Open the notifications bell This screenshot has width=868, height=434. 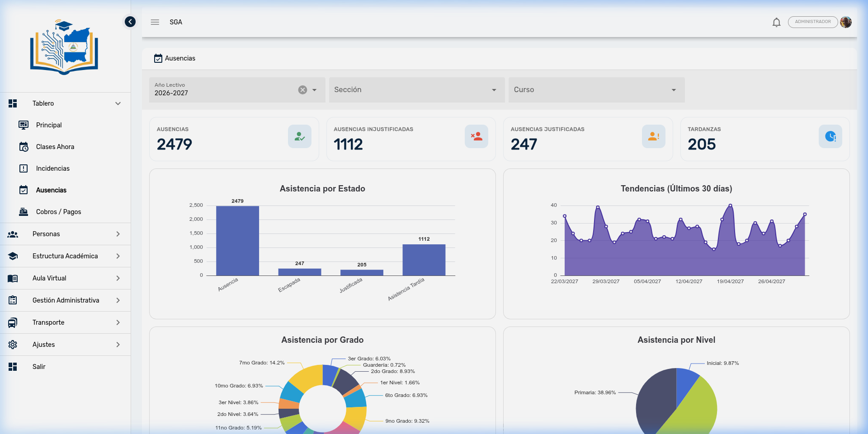(776, 22)
